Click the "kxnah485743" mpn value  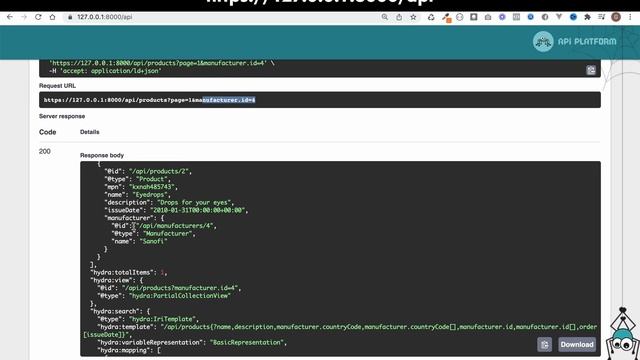pos(151,187)
